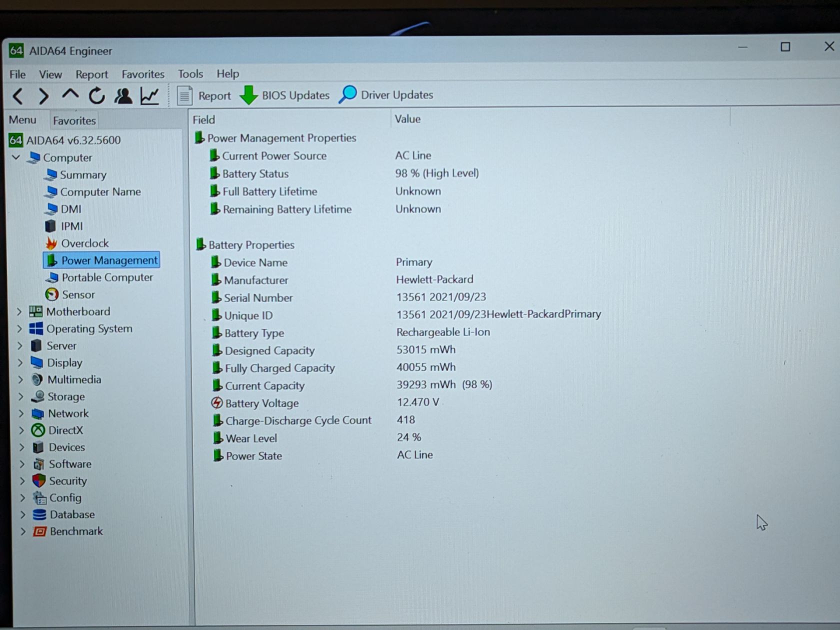This screenshot has width=840, height=630.
Task: Check Driver Updates
Action: click(x=386, y=94)
